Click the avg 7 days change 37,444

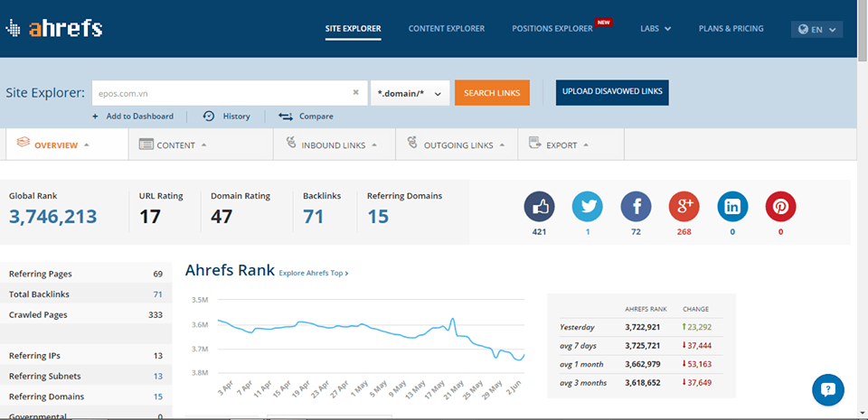click(697, 346)
